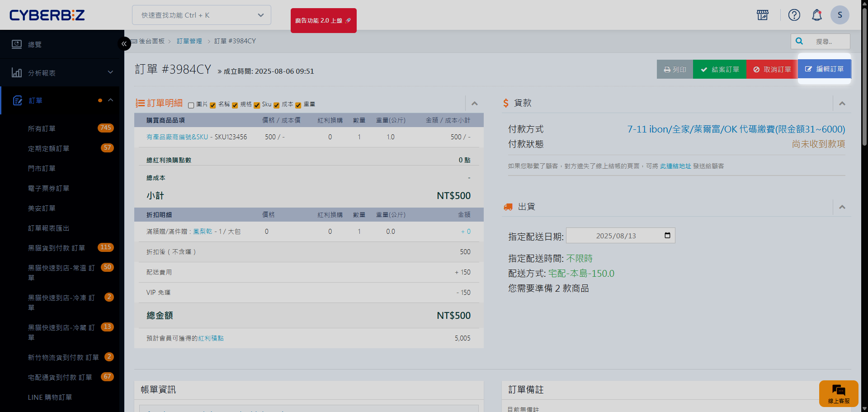Collapse the 貨款 panel

tap(842, 104)
